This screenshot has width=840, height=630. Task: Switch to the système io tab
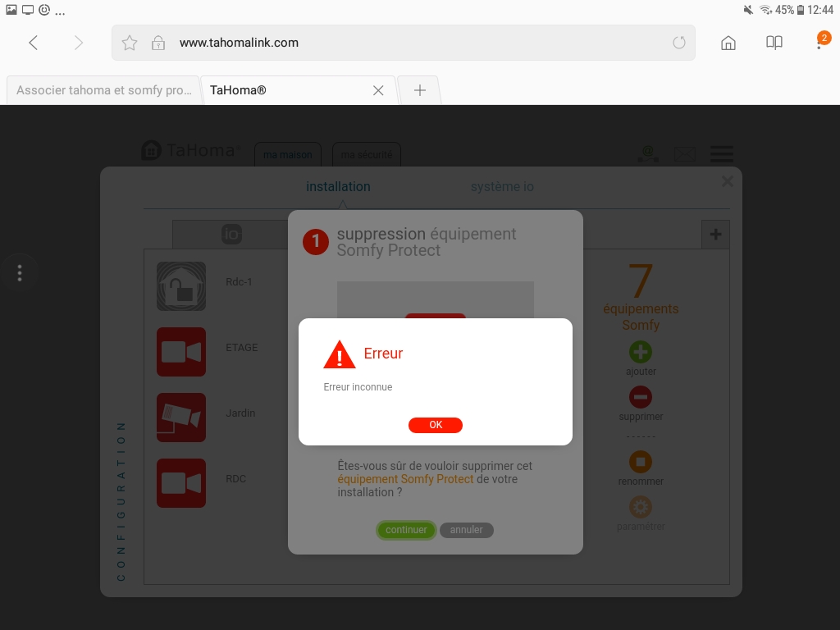coord(502,186)
